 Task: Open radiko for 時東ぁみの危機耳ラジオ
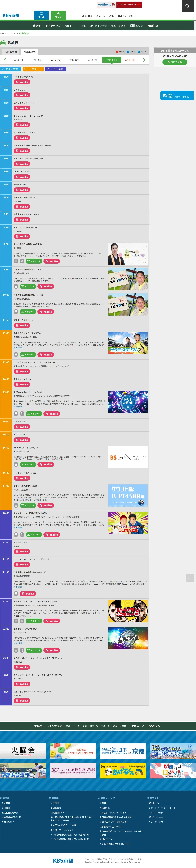coord(22,207)
